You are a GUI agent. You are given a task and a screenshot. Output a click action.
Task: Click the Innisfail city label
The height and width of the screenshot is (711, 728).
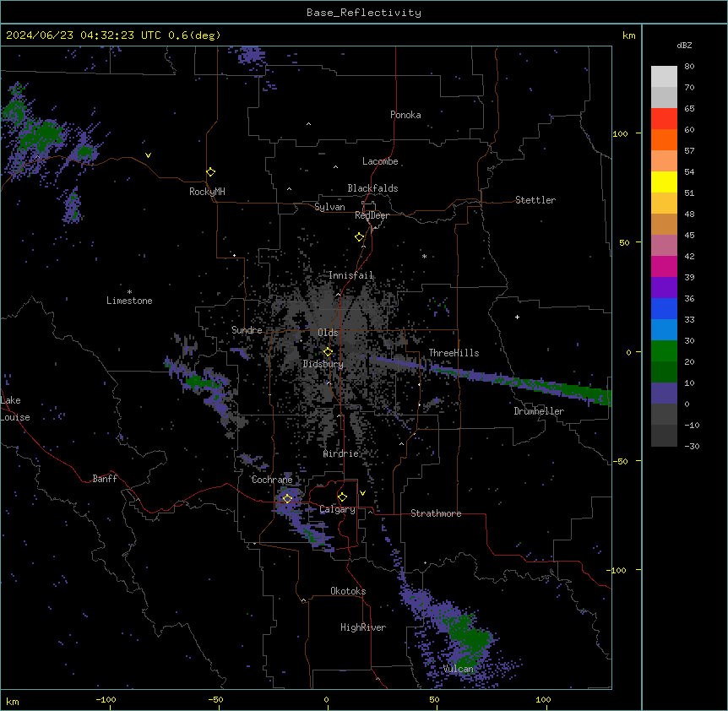(x=351, y=275)
